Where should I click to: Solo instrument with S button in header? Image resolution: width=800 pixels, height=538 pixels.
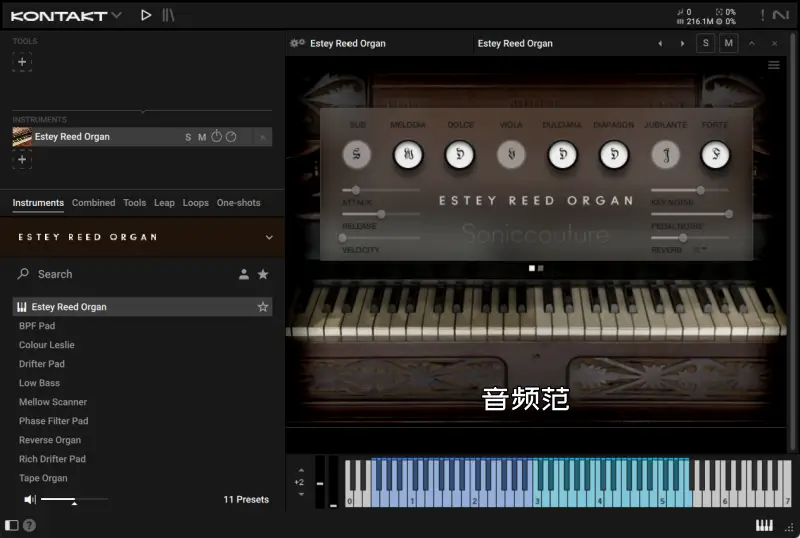point(706,43)
